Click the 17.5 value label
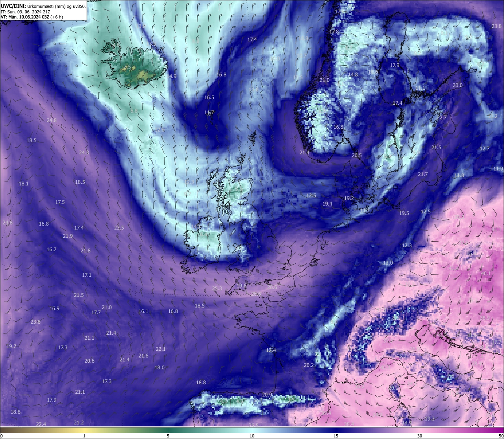The image size is (504, 439). point(60,202)
